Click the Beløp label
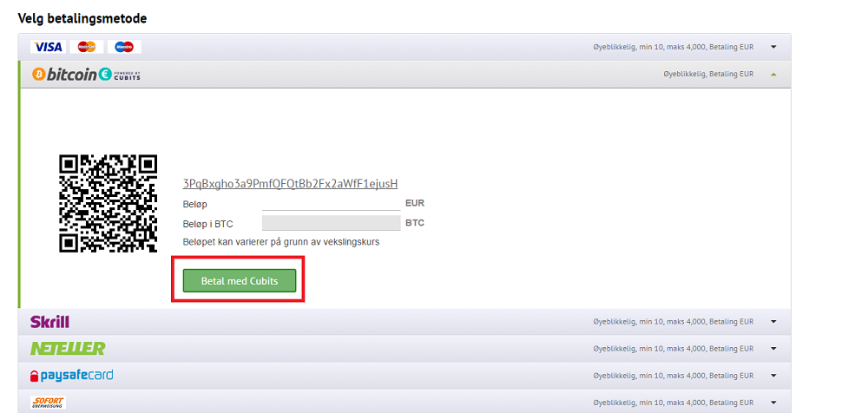 (x=194, y=204)
